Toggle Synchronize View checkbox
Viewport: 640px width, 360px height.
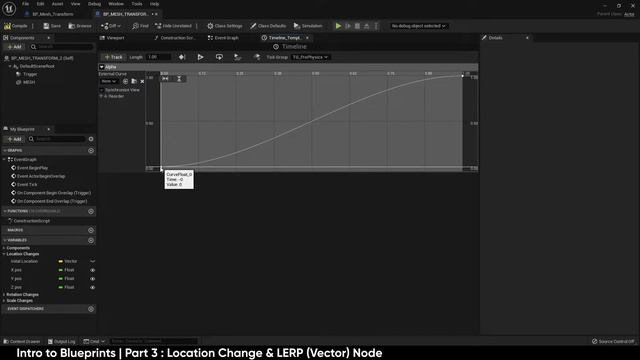102,90
